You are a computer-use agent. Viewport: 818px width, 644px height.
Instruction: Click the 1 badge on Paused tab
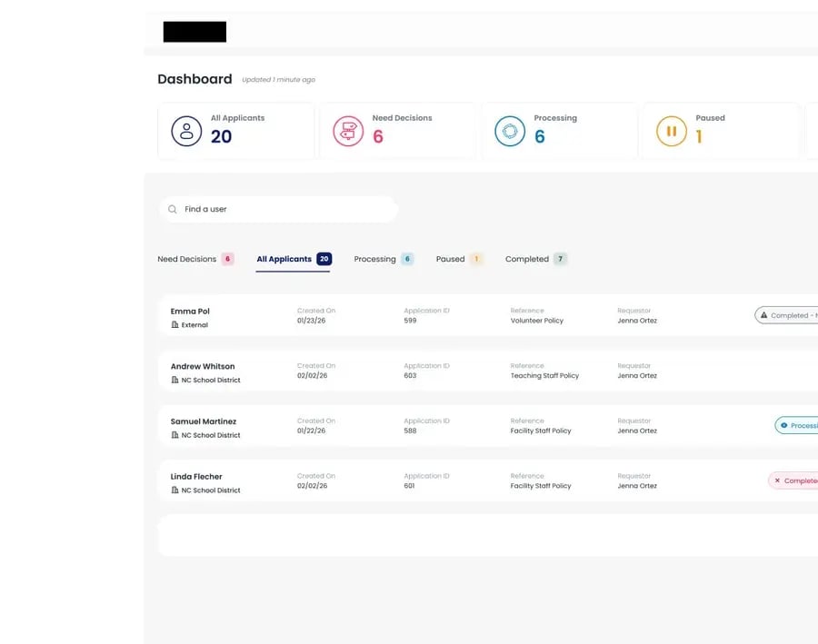(476, 259)
